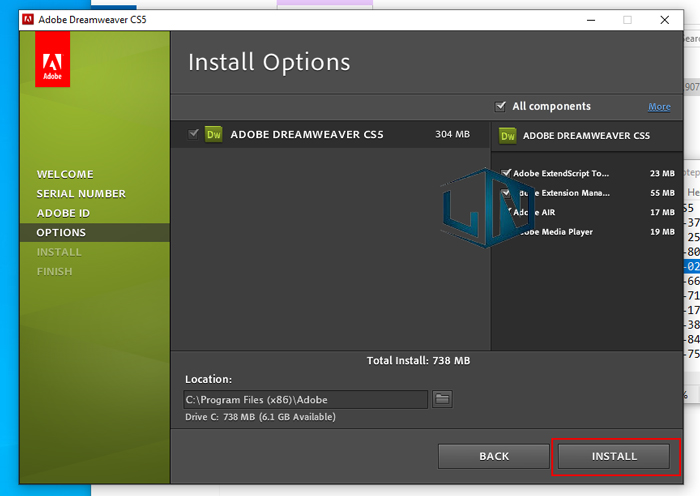Select WELCOME step in sidebar

point(65,174)
